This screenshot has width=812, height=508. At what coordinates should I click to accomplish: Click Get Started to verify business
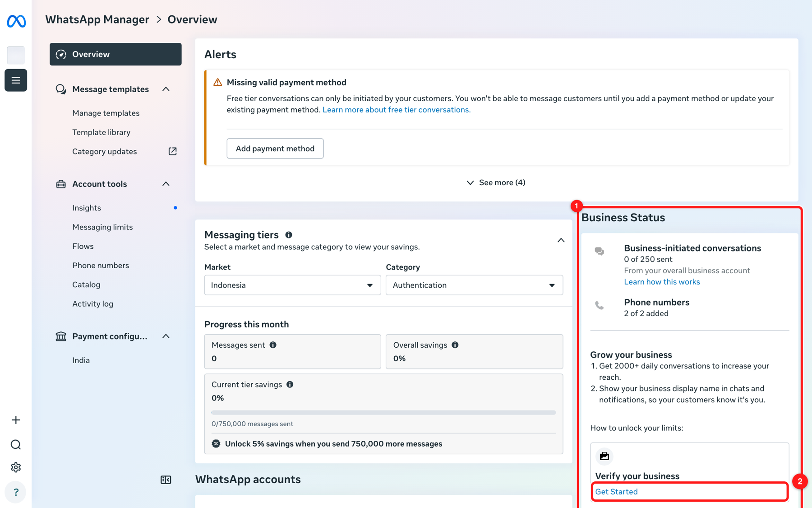coord(616,492)
